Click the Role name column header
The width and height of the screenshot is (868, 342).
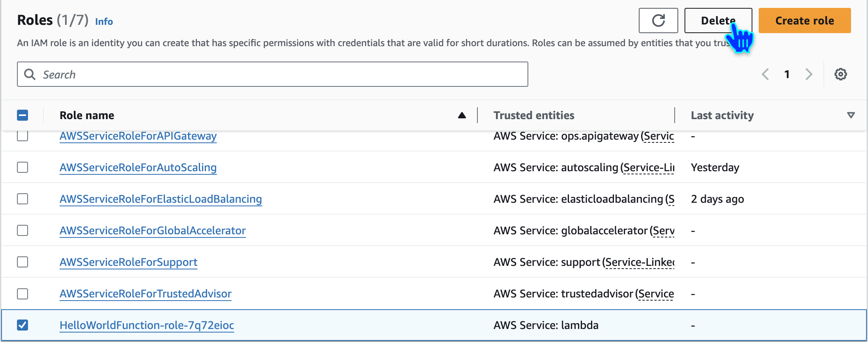[87, 115]
